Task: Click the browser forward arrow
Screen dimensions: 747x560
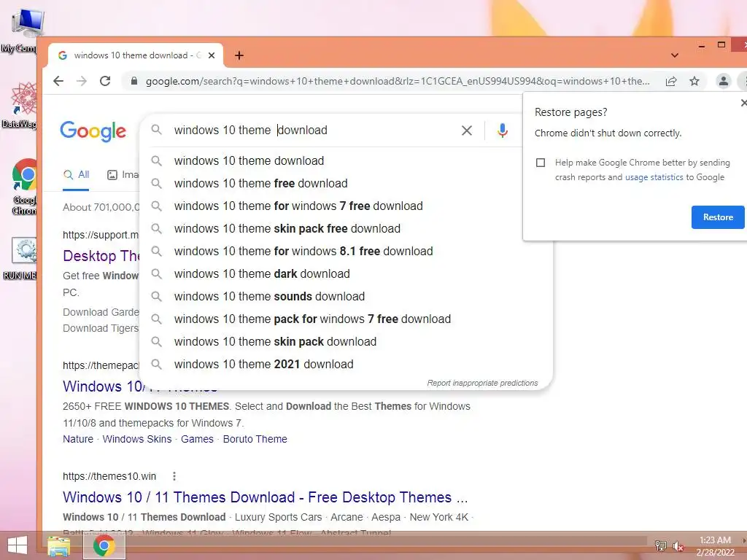Action: (82, 81)
